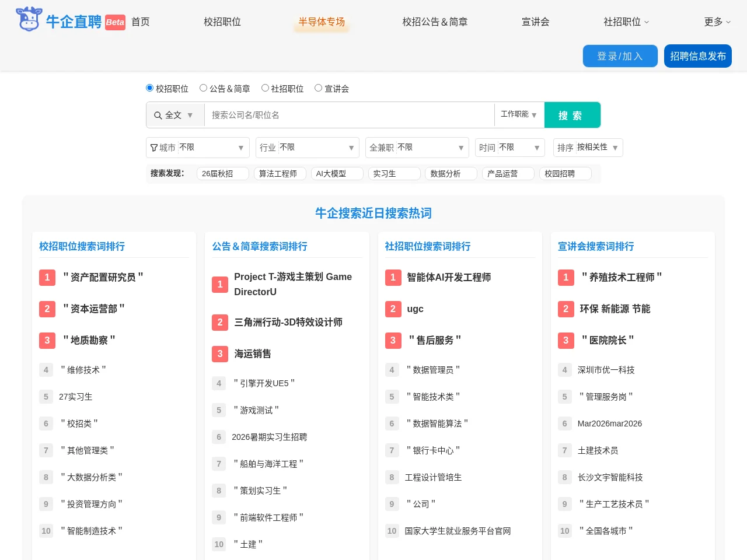This screenshot has width=747, height=560.
Task: Open the 首页 nav item
Action: 141,22
